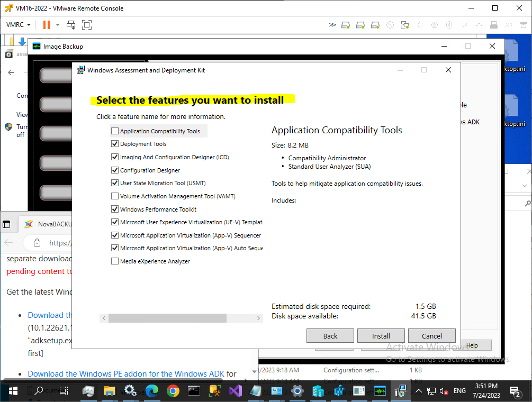The width and height of the screenshot is (532, 402).
Task: Pause the virtual machine in VMRC toolbar
Action: coord(47,25)
